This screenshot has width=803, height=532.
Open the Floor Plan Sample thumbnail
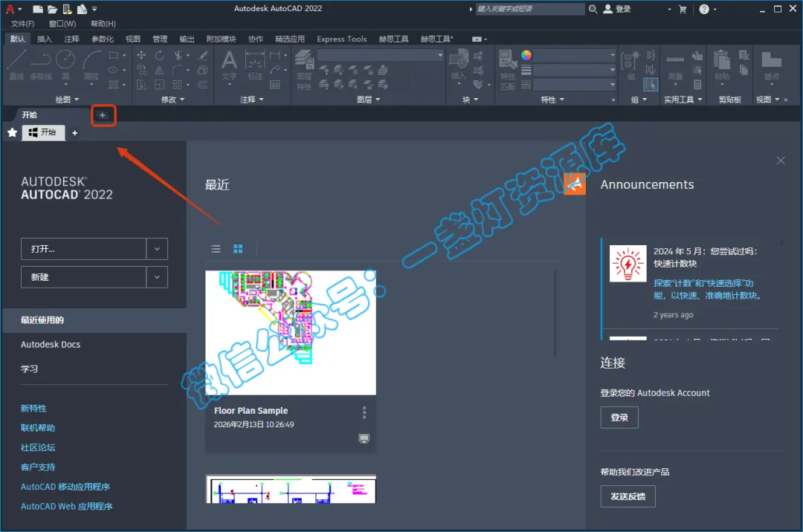291,333
